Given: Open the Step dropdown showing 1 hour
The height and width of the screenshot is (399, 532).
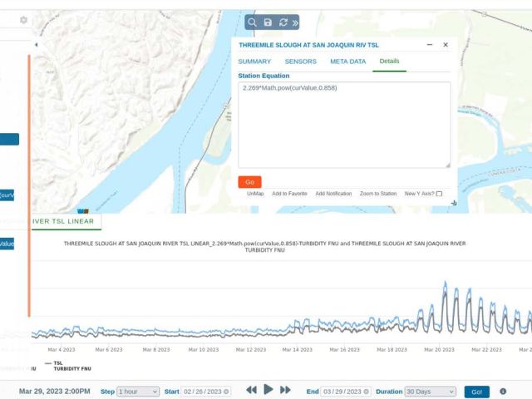Looking at the screenshot, I should pos(138,391).
